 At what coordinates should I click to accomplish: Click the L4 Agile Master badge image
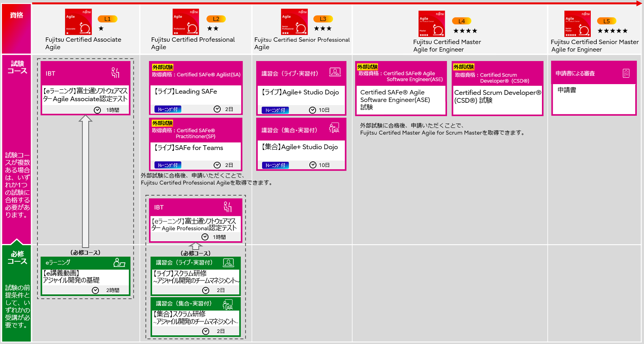click(432, 24)
